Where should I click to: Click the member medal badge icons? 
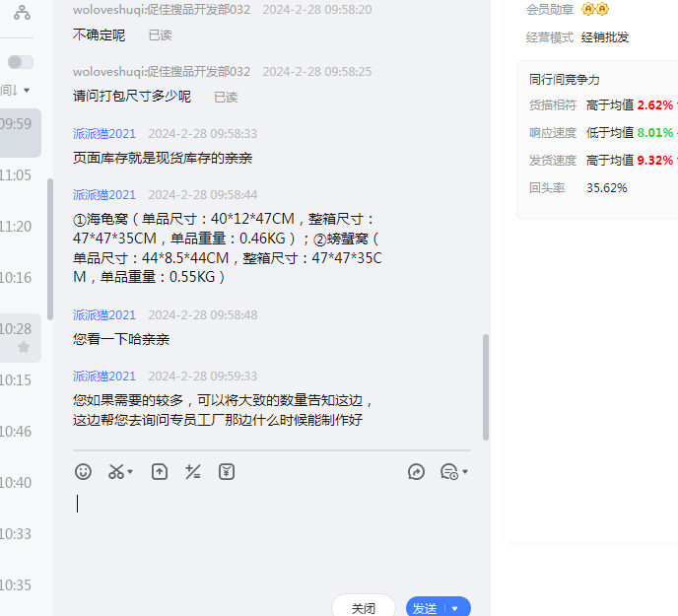click(x=595, y=9)
